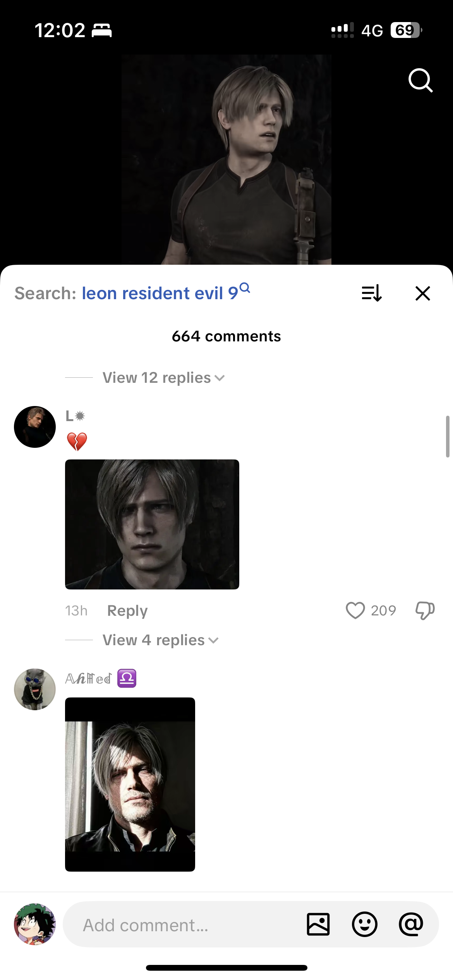This screenshot has width=453, height=980.
Task: Dislike the broken heart comment
Action: coord(425,610)
